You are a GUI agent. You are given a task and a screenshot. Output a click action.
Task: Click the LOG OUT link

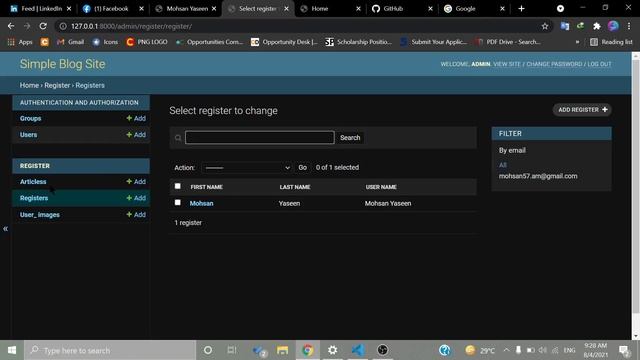pyautogui.click(x=600, y=64)
